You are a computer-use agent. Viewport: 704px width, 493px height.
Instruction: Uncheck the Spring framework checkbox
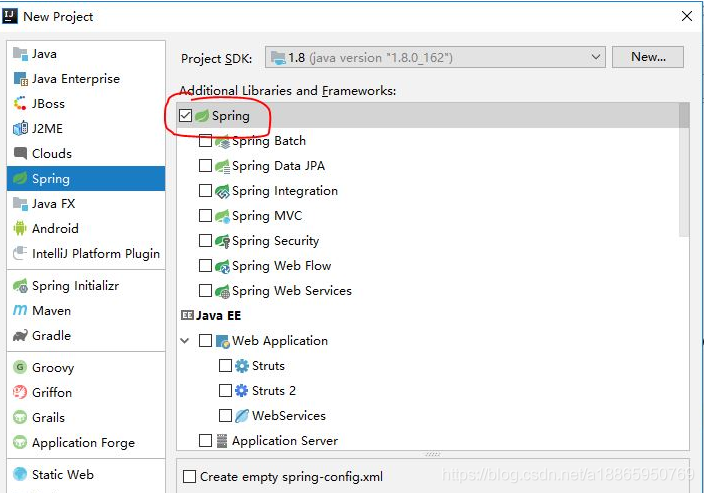(185, 116)
